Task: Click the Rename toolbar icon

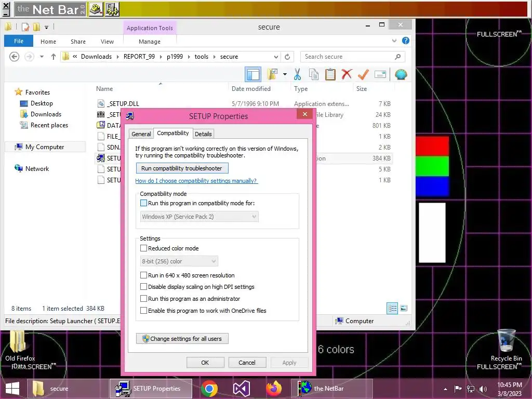Action: coord(380,74)
